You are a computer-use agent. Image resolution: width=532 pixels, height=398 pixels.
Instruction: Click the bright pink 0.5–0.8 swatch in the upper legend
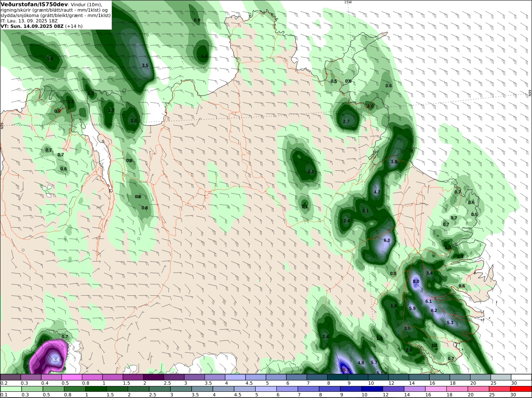pos(71,377)
